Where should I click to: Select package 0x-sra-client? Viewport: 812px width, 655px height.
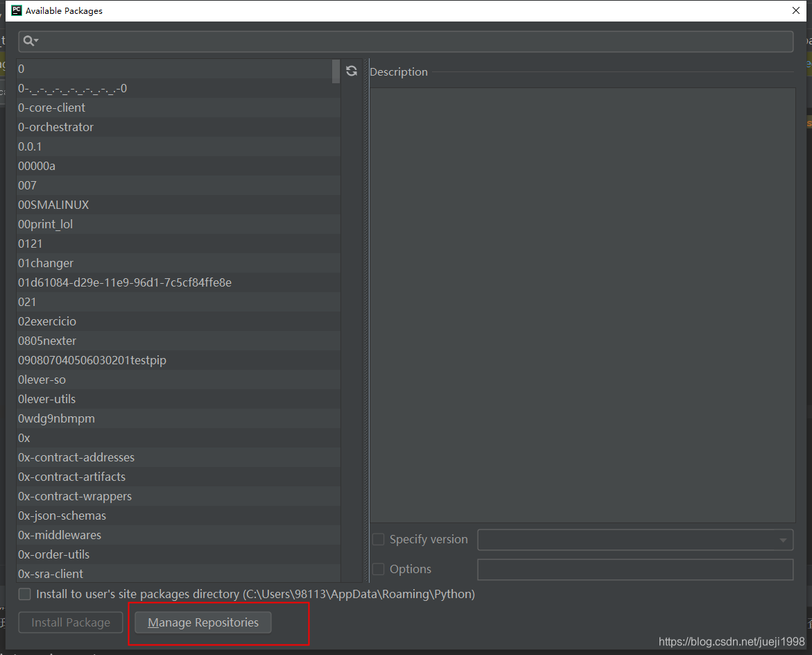coord(179,574)
